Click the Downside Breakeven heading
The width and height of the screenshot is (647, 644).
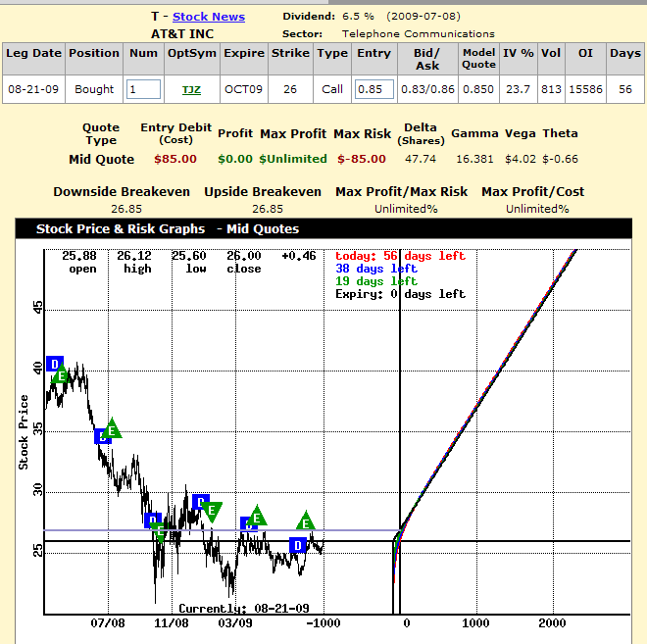pyautogui.click(x=122, y=192)
